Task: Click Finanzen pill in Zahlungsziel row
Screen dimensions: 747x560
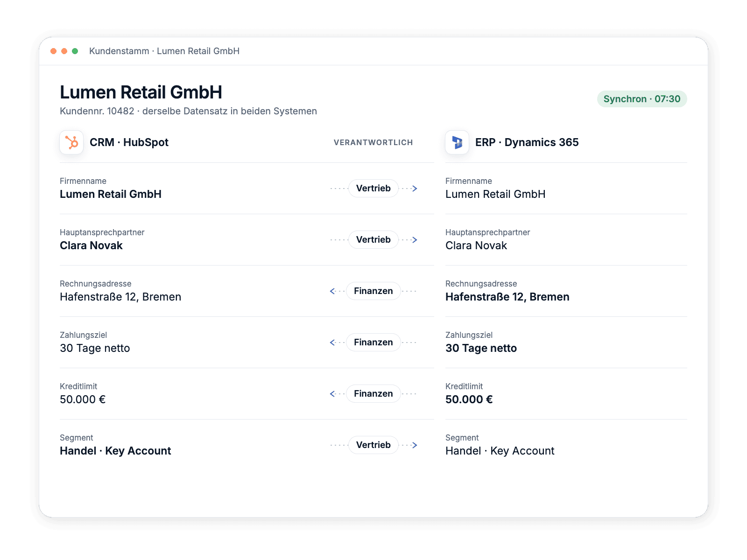Action: [x=373, y=343]
